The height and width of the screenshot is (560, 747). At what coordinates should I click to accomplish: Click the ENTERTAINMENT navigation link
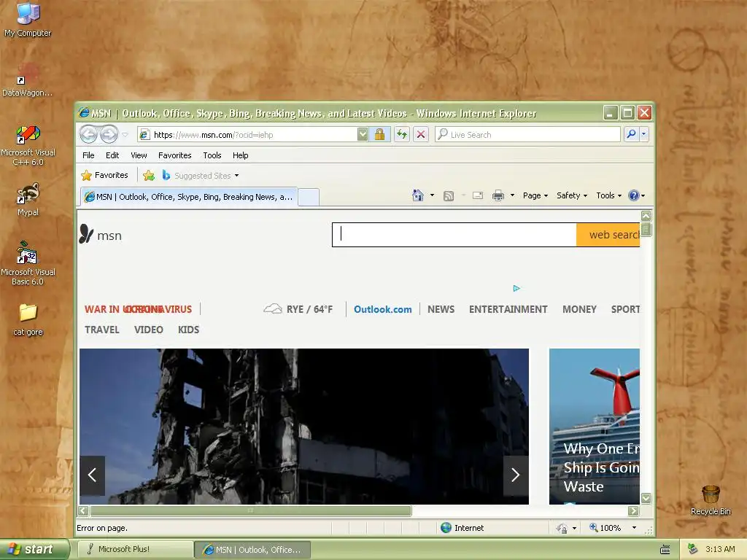click(x=508, y=309)
